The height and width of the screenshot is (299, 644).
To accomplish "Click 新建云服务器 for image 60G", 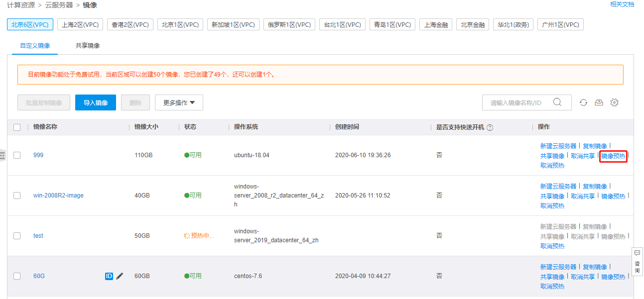I will (x=558, y=267).
